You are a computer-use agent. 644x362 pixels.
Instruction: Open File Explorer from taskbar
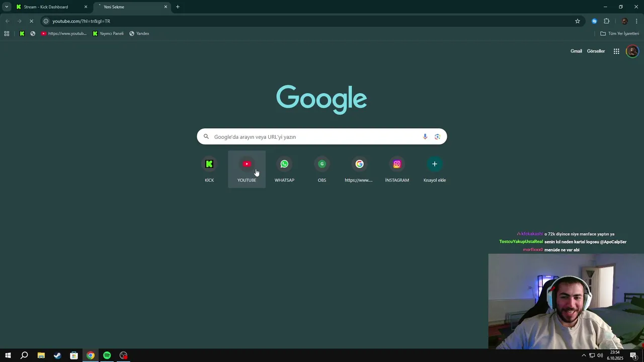click(41, 355)
